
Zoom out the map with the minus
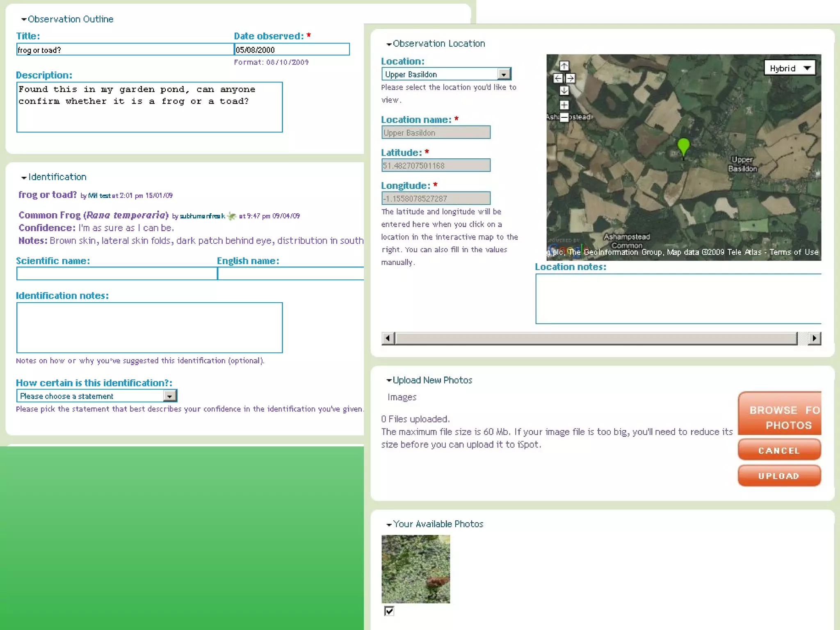[x=564, y=117]
